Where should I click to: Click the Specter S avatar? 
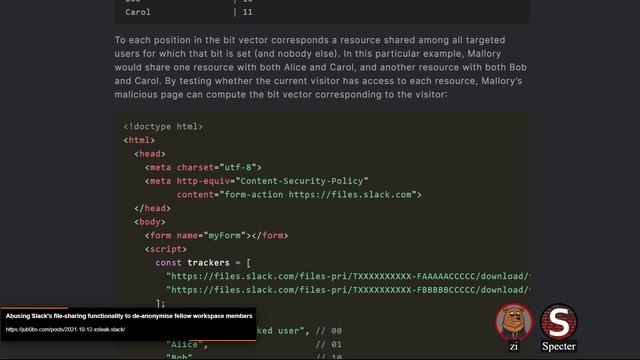559,322
